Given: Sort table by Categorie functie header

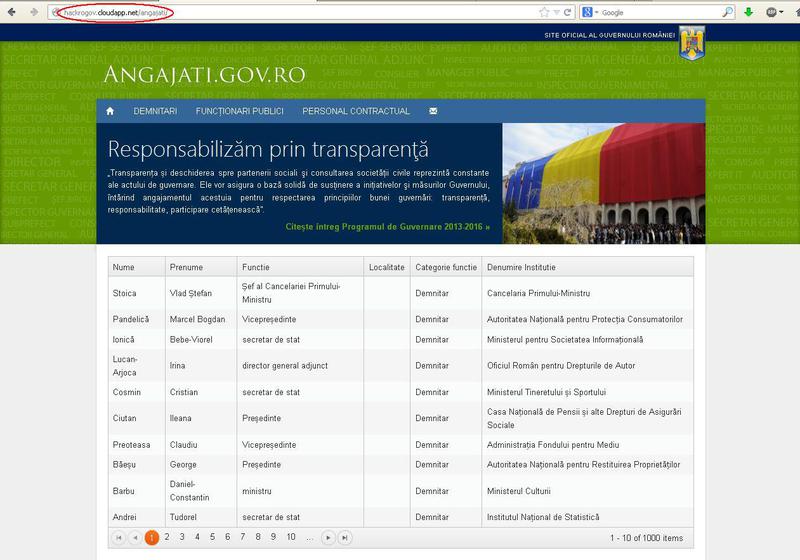Looking at the screenshot, I should coord(446,267).
